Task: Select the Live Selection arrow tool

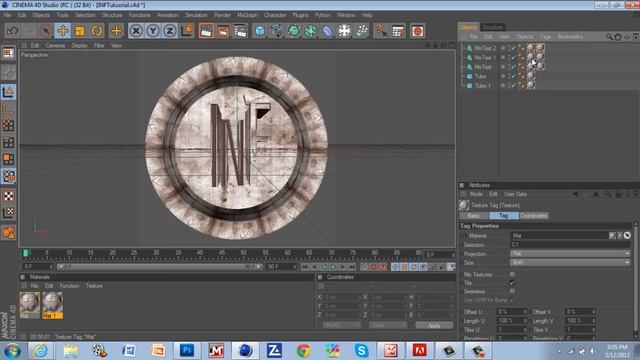Action: [46, 31]
